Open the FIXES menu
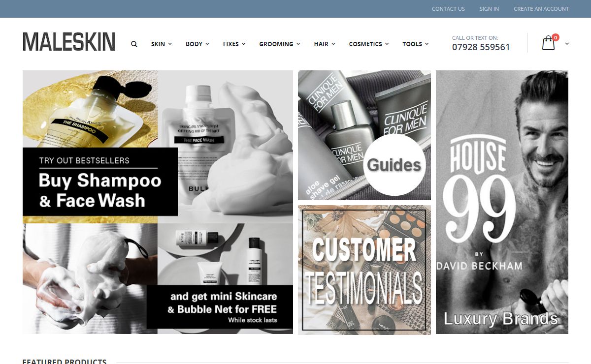591x364 pixels. tap(230, 44)
